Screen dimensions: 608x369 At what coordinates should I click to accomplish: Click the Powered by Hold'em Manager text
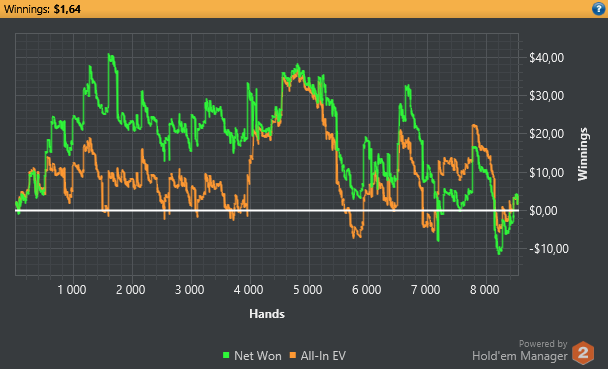tap(520, 351)
